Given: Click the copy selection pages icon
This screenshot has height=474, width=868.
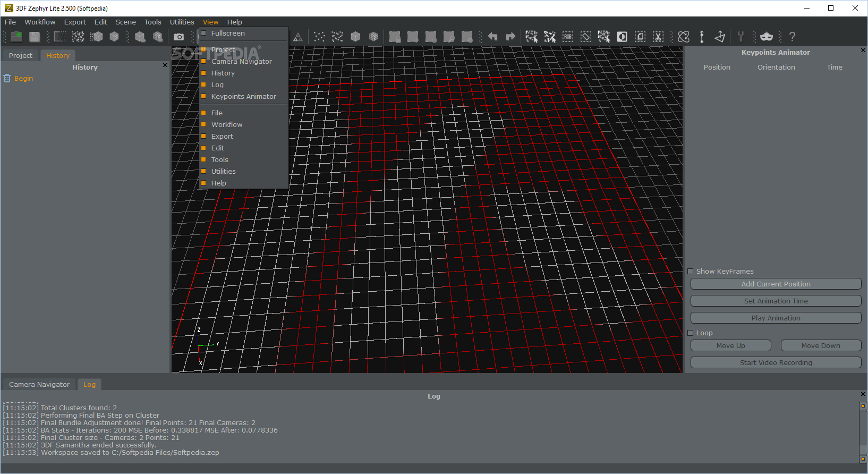Looking at the screenshot, I should tap(640, 37).
